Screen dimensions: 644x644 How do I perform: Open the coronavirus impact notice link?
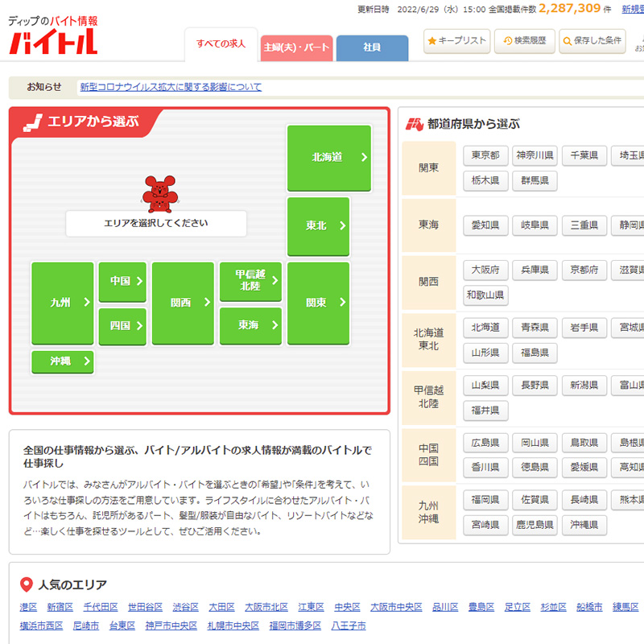click(x=171, y=87)
